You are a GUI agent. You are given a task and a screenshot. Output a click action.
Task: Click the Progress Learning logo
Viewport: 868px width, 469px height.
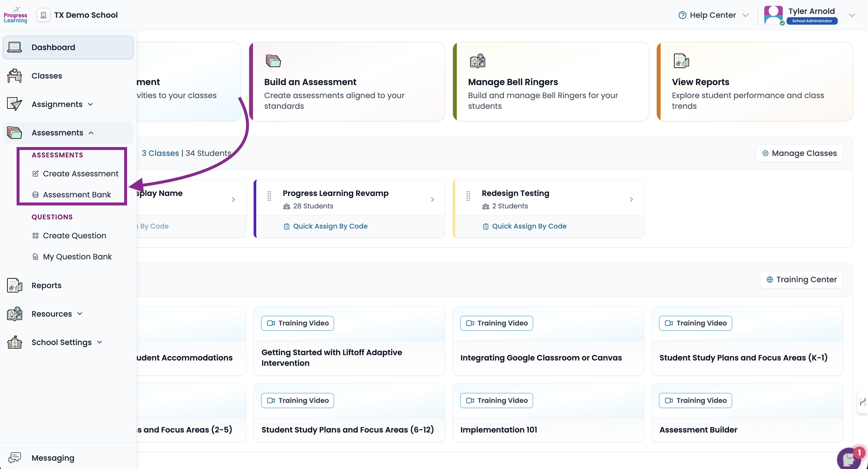click(15, 15)
